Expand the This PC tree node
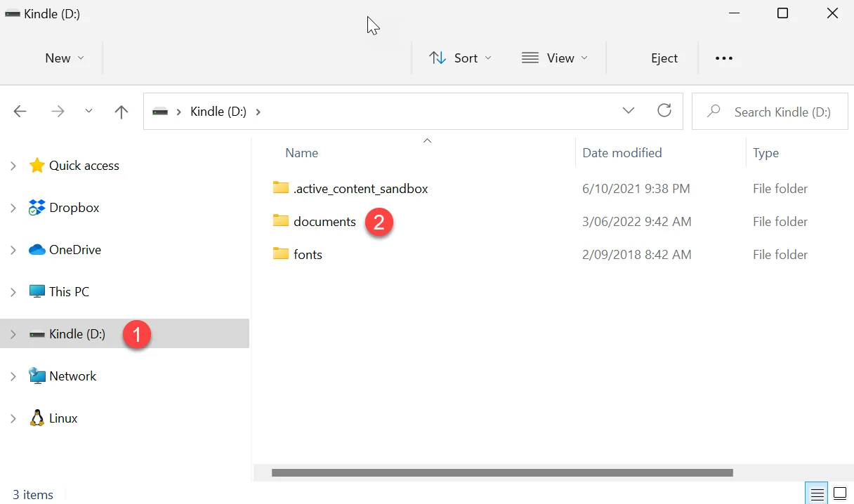Image resolution: width=854 pixels, height=504 pixels. point(13,292)
